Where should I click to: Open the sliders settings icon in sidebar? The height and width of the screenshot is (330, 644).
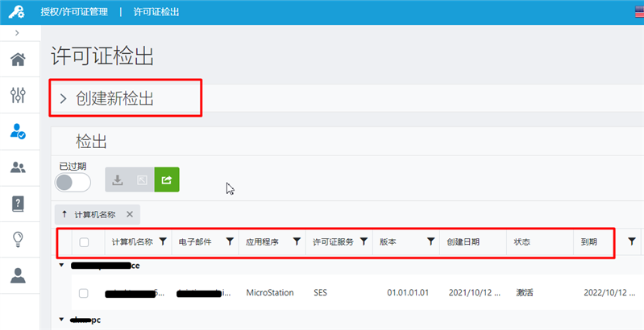[18, 95]
